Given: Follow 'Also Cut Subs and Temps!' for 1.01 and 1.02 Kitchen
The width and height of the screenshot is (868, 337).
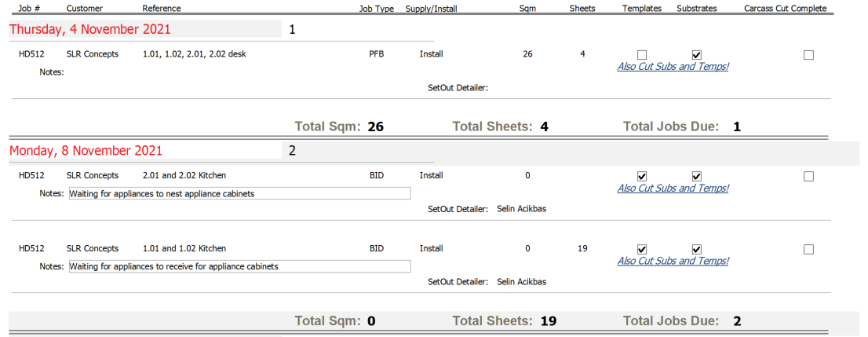Looking at the screenshot, I should point(673,261).
